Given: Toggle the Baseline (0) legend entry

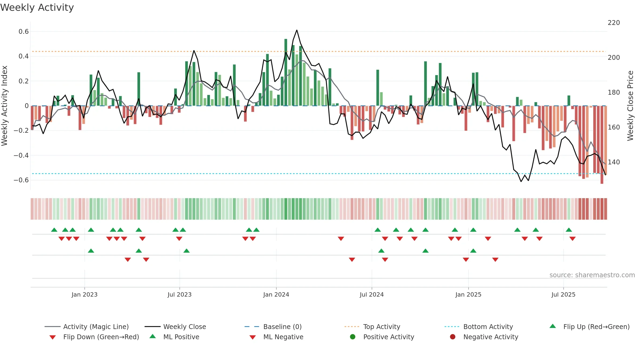Looking at the screenshot, I should [273, 327].
